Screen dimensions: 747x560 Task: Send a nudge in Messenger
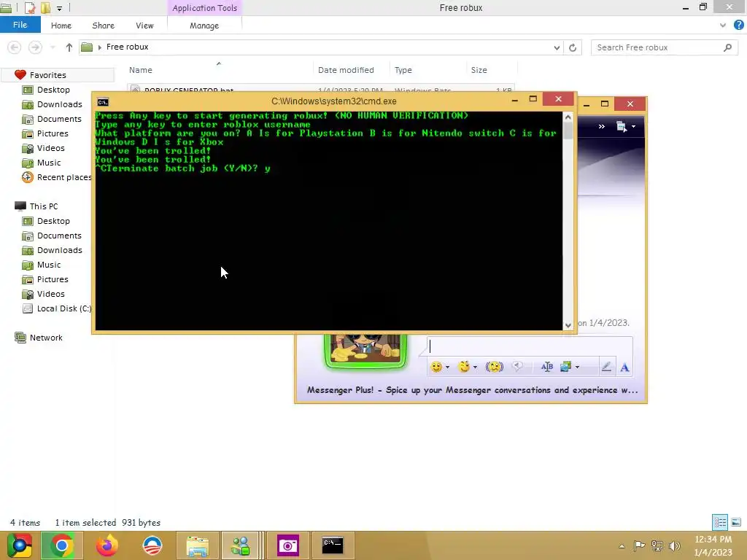(x=494, y=367)
